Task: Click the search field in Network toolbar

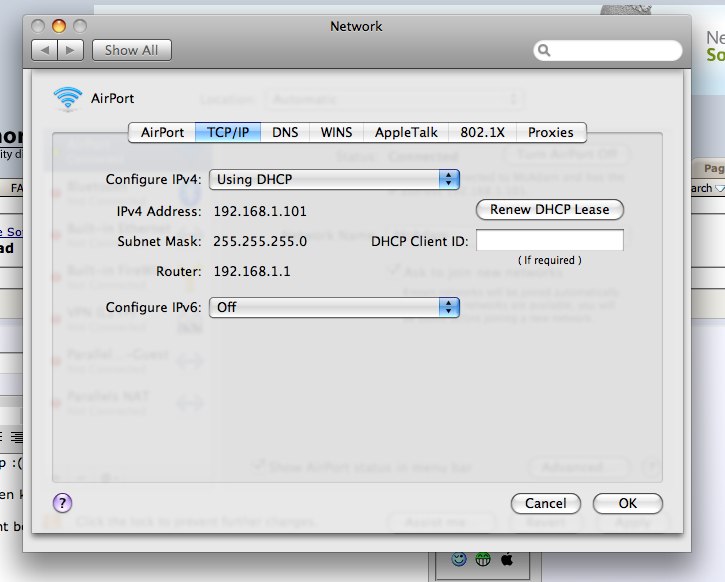Action: click(608, 50)
